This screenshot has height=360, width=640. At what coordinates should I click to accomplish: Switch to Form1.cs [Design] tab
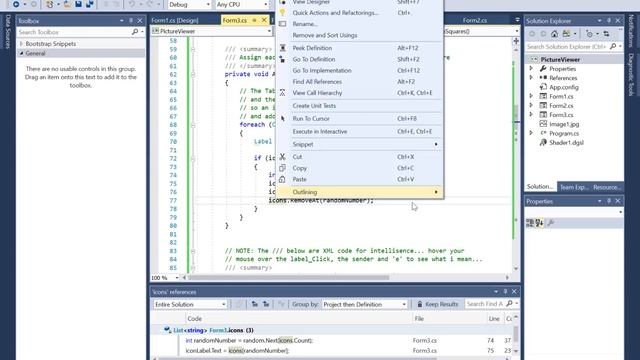(x=175, y=20)
